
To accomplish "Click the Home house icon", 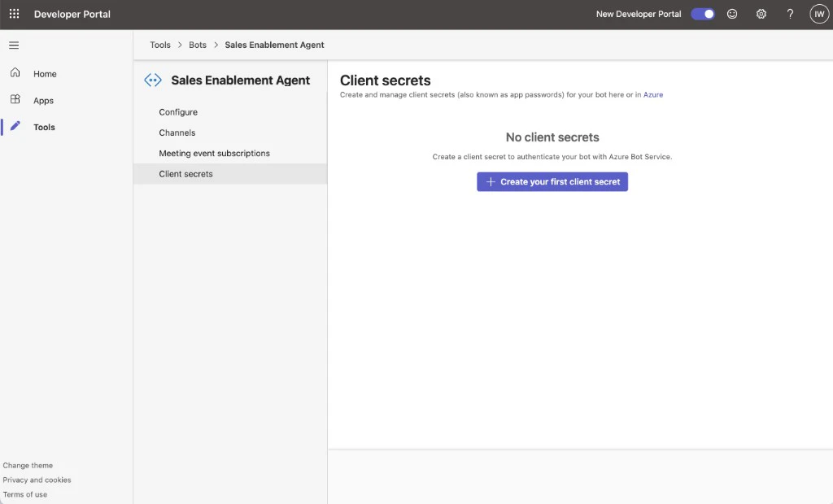I will pyautogui.click(x=15, y=72).
